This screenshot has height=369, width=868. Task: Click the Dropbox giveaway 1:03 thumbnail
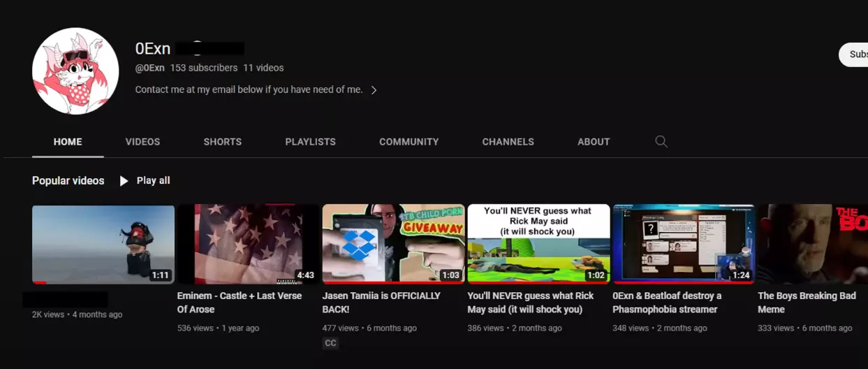[x=394, y=244]
